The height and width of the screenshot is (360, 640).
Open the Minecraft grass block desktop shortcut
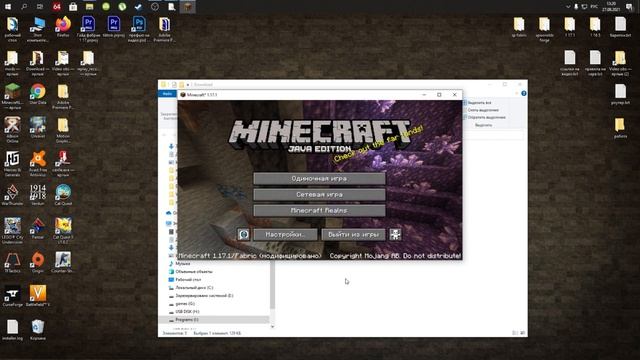tap(12, 96)
